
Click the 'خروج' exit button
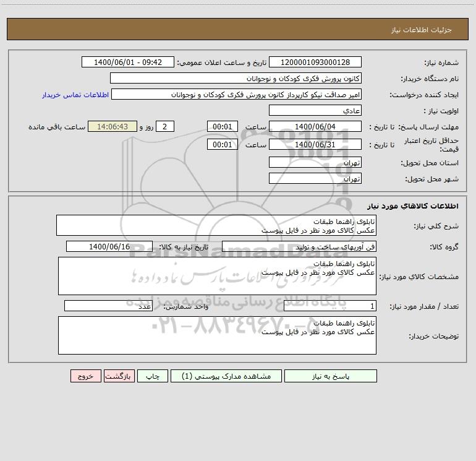(85, 376)
